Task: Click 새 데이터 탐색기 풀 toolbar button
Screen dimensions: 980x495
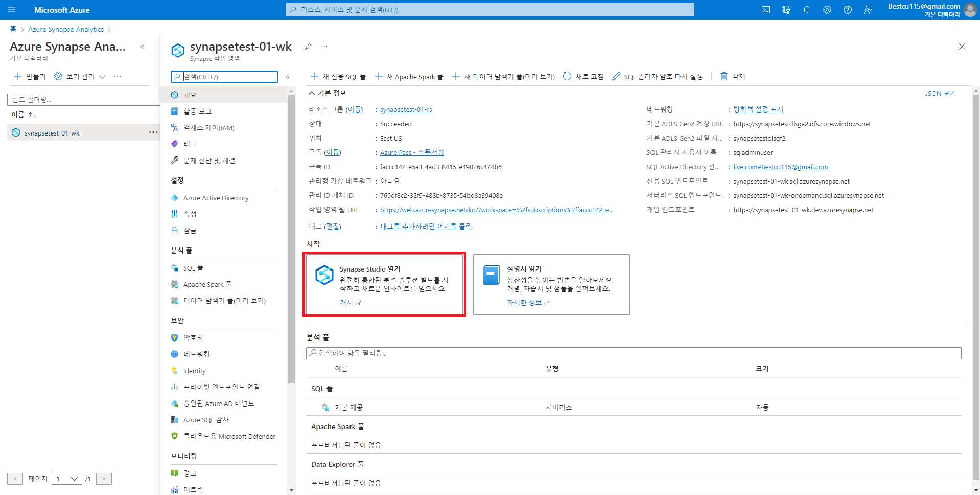Action: 503,77
